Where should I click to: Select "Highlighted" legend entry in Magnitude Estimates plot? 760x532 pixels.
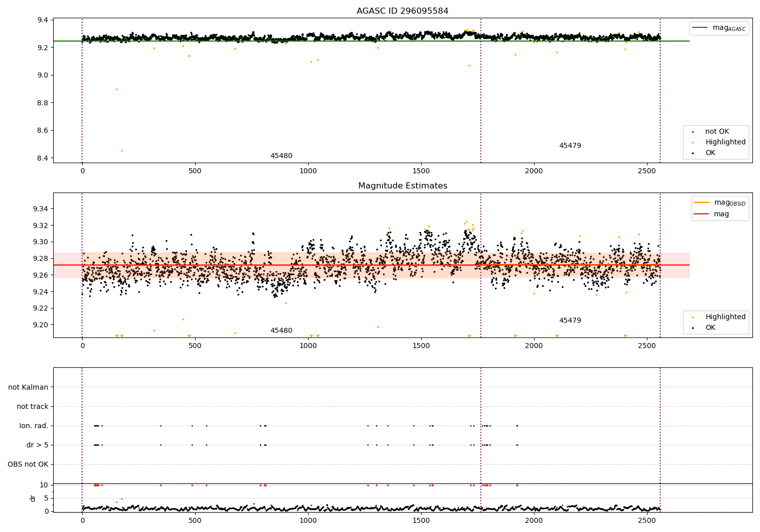click(726, 317)
